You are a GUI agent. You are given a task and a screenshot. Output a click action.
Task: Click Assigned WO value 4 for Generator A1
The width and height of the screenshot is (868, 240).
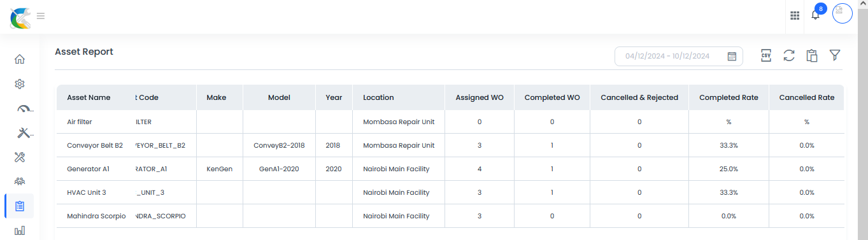(480, 169)
